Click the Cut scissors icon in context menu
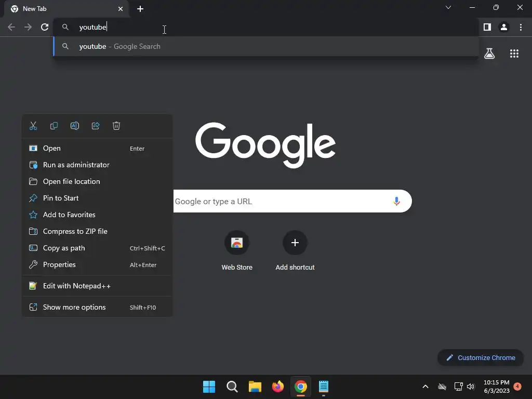Viewport: 532px width, 399px height. [33, 126]
